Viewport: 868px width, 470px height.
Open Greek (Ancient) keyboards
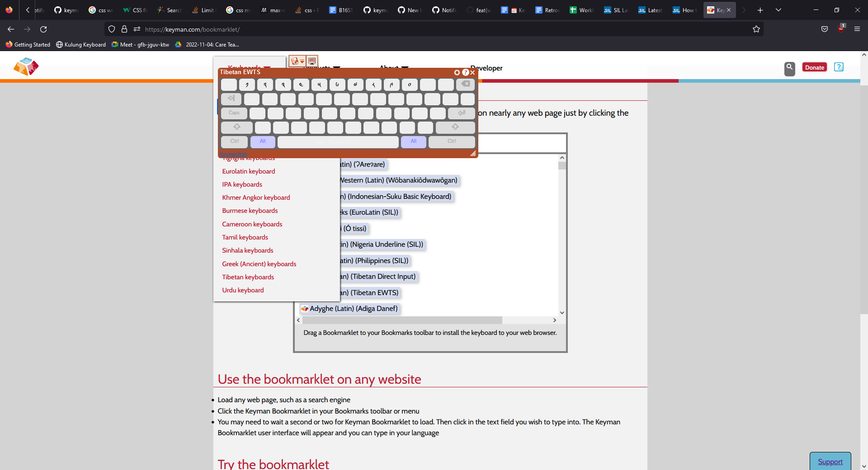259,264
